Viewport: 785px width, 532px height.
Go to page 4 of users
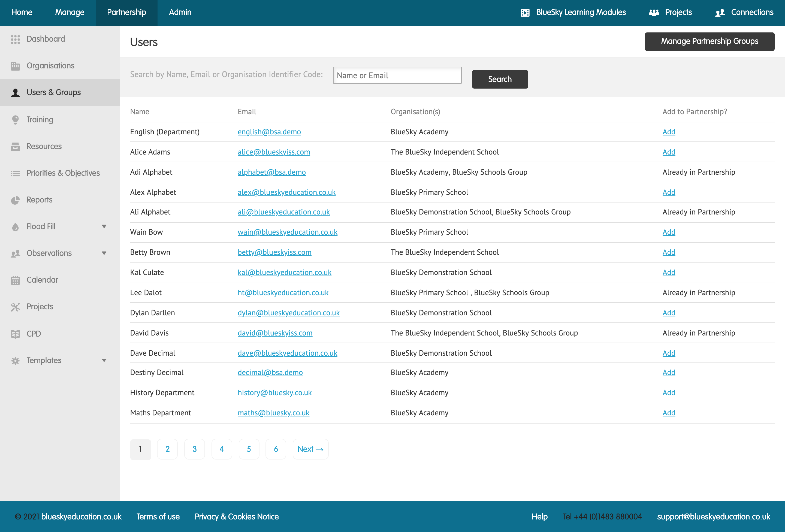click(222, 449)
